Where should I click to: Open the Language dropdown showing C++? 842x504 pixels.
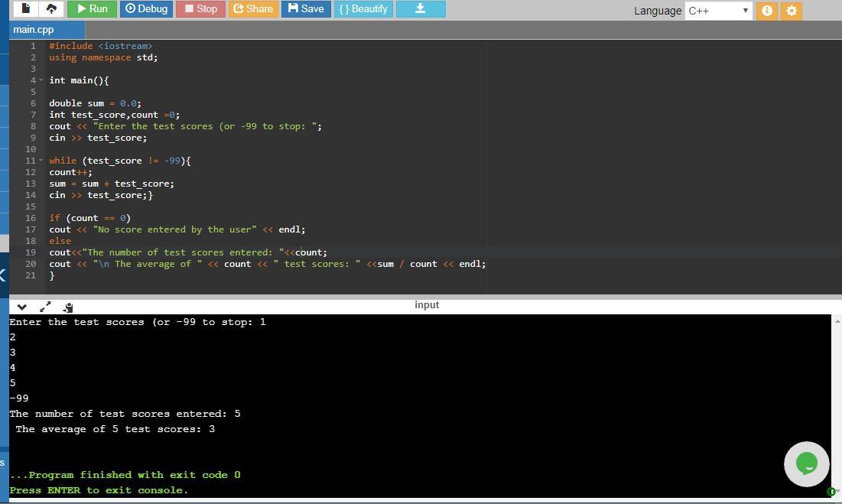[718, 11]
